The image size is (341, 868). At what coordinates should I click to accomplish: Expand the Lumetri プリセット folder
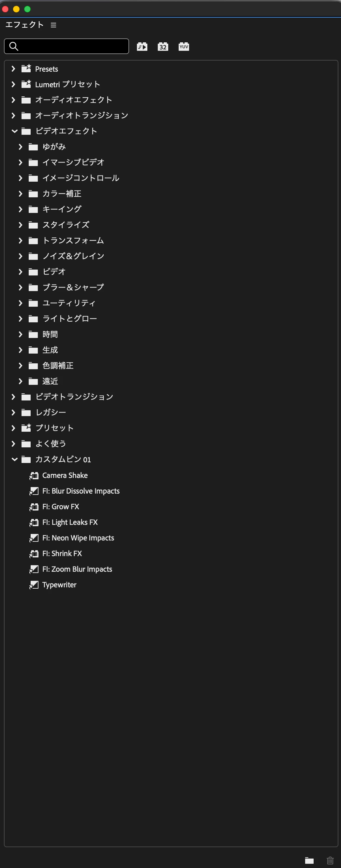click(13, 84)
